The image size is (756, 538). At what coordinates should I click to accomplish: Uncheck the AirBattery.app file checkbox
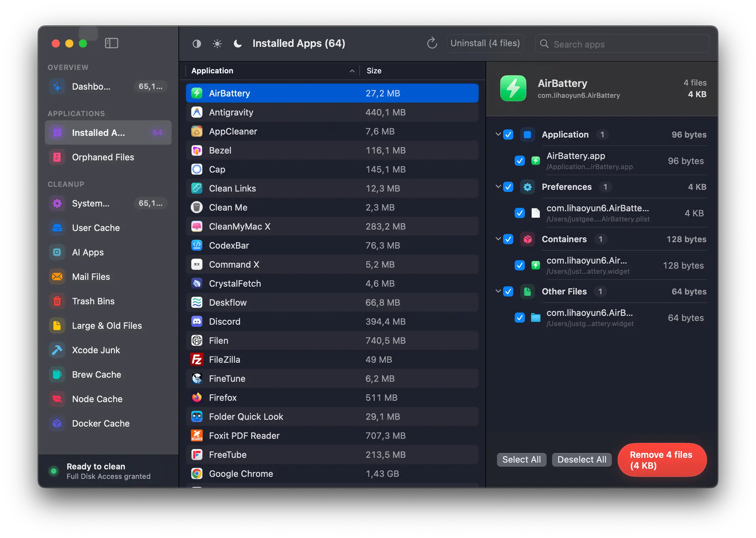520,161
